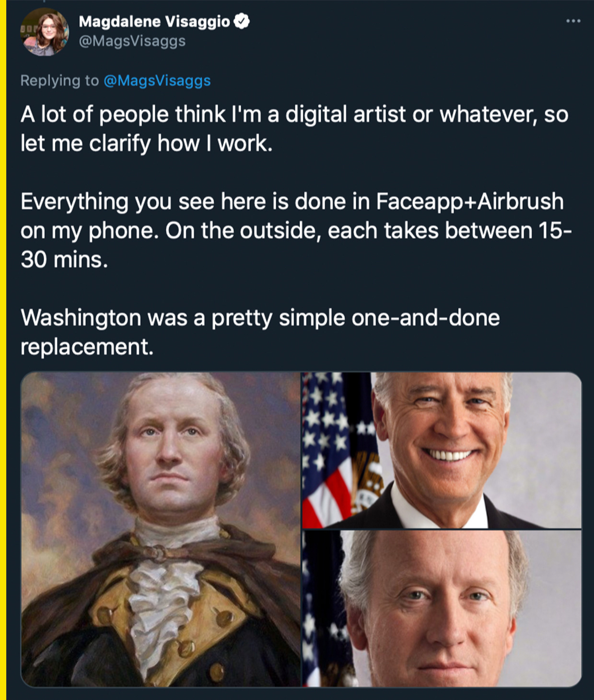Click the word Faceapp+Airbrush in the tweet
Screen dimensions: 594x700
470,202
